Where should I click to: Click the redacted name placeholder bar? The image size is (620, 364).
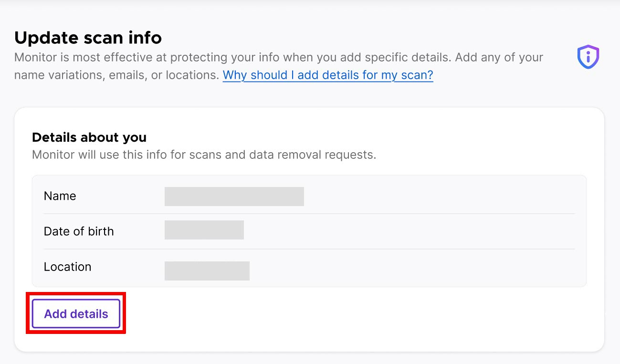coord(234,196)
